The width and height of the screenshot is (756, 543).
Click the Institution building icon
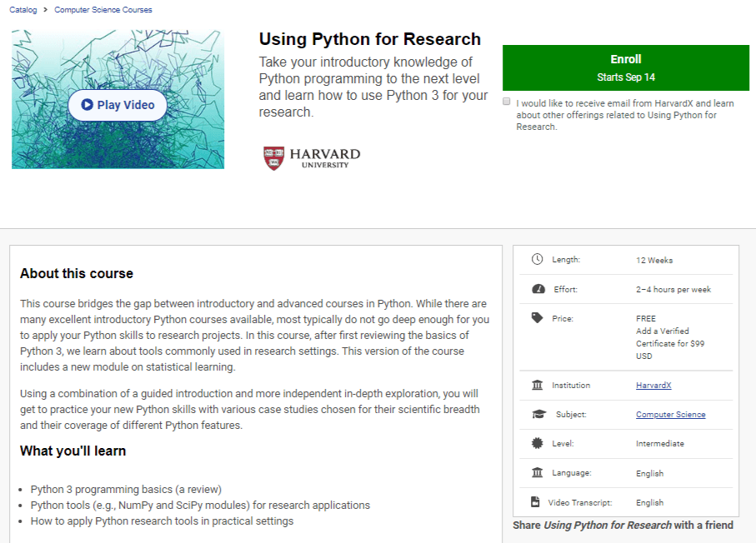coord(537,385)
